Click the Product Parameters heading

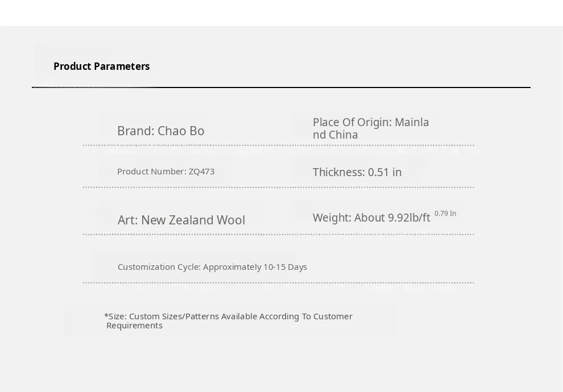102,66
